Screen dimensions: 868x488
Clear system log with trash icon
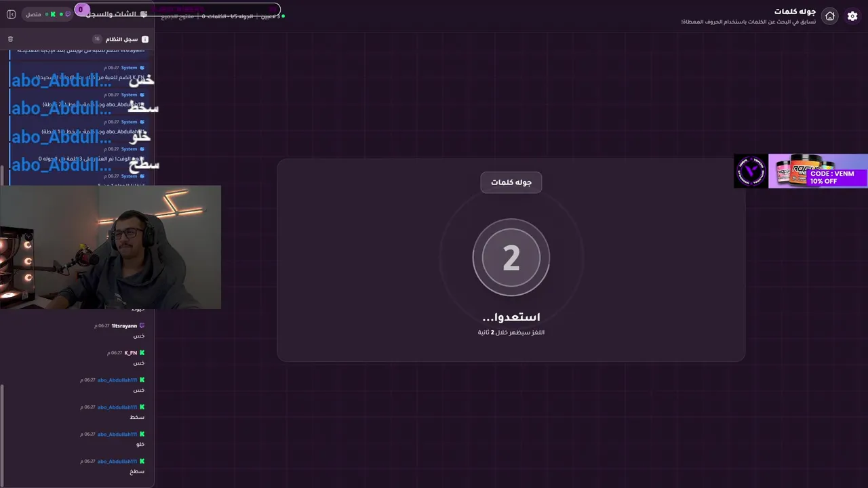pyautogui.click(x=10, y=39)
